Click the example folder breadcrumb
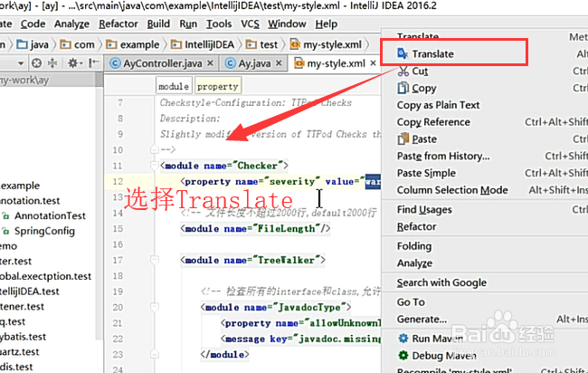Image resolution: width=588 pixels, height=373 pixels. (132, 45)
